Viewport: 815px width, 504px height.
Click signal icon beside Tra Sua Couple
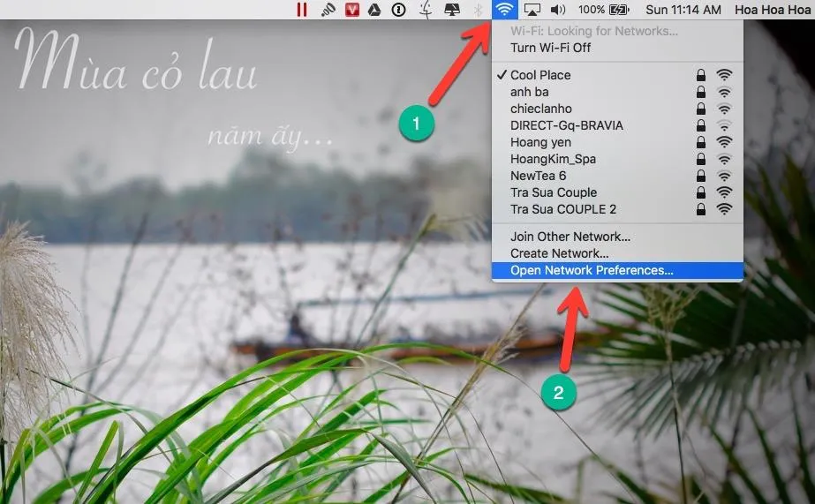point(724,192)
